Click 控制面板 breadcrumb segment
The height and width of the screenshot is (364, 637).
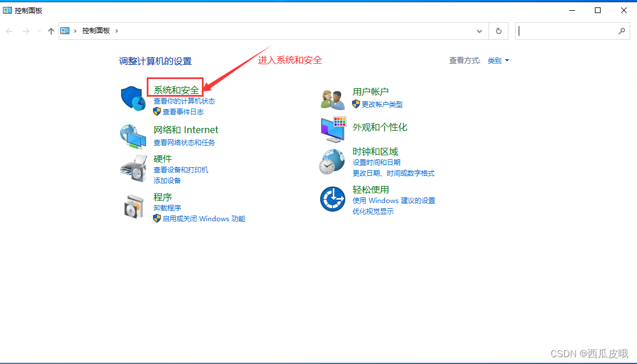pyautogui.click(x=96, y=31)
